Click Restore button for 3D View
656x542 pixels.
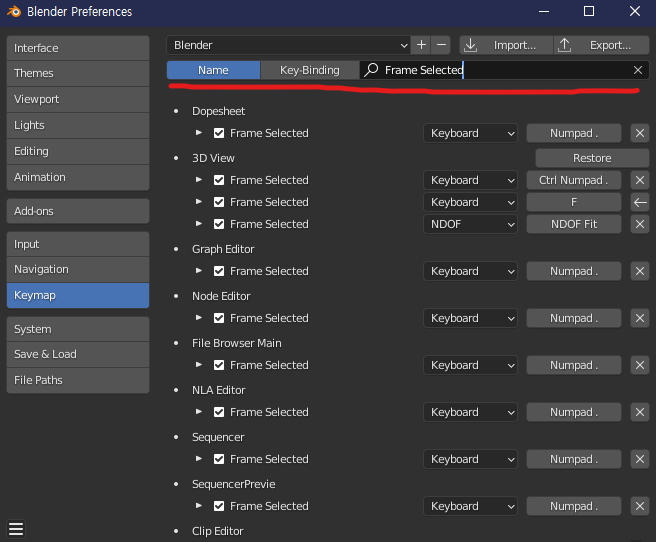592,158
